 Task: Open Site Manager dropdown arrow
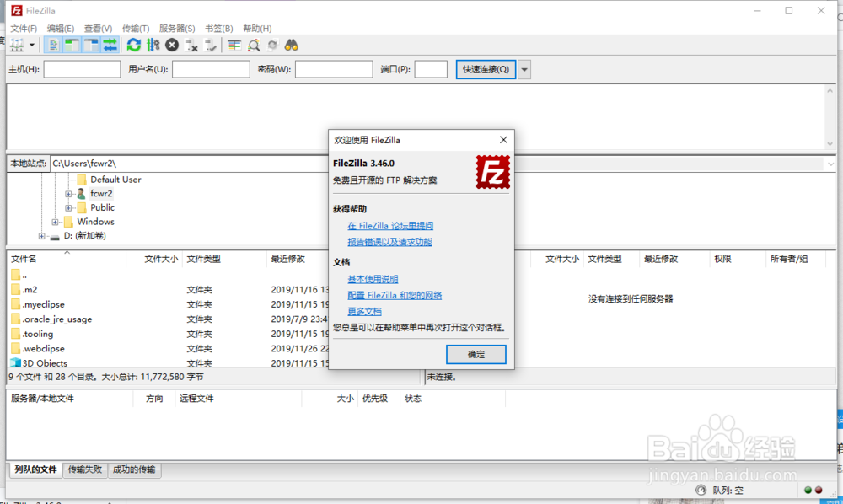pos(32,46)
